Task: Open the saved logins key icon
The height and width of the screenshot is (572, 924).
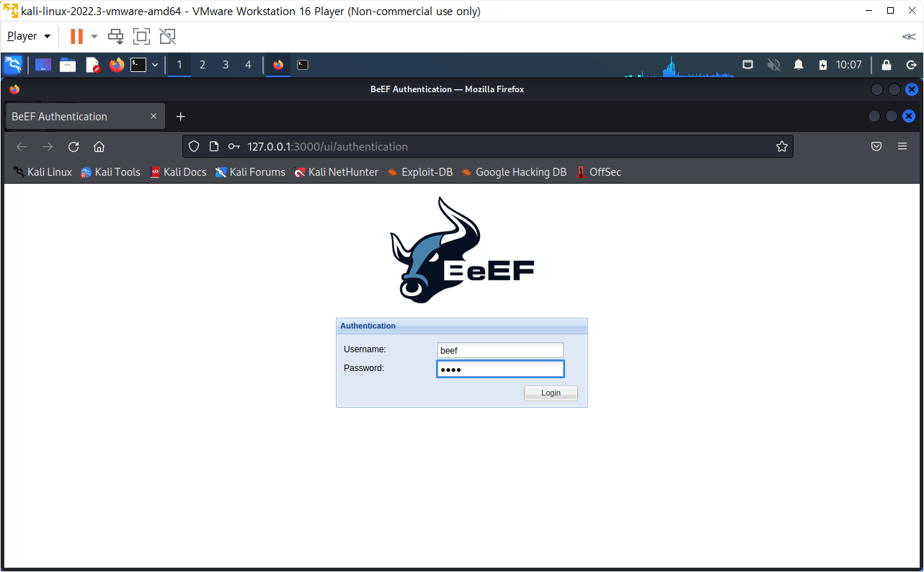Action: 234,147
